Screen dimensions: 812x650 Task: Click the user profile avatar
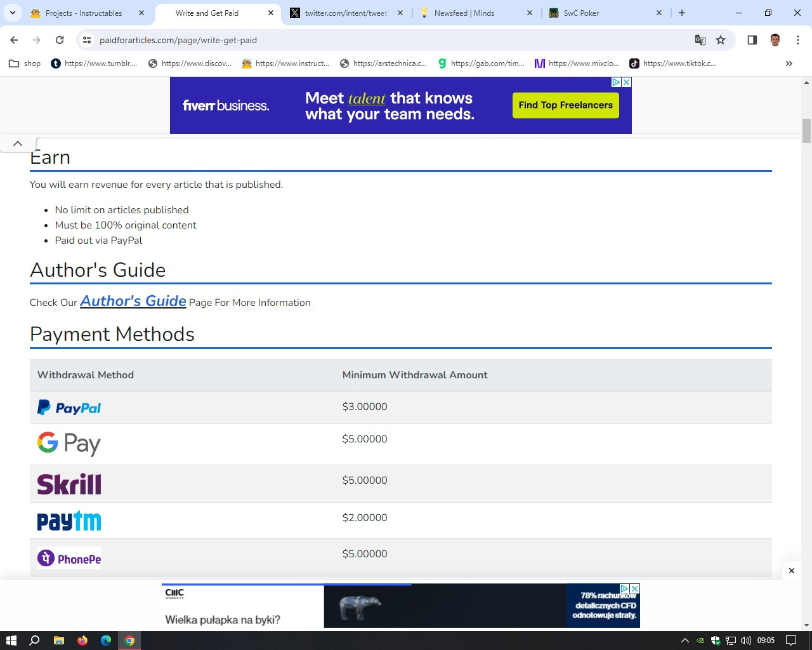pos(775,40)
